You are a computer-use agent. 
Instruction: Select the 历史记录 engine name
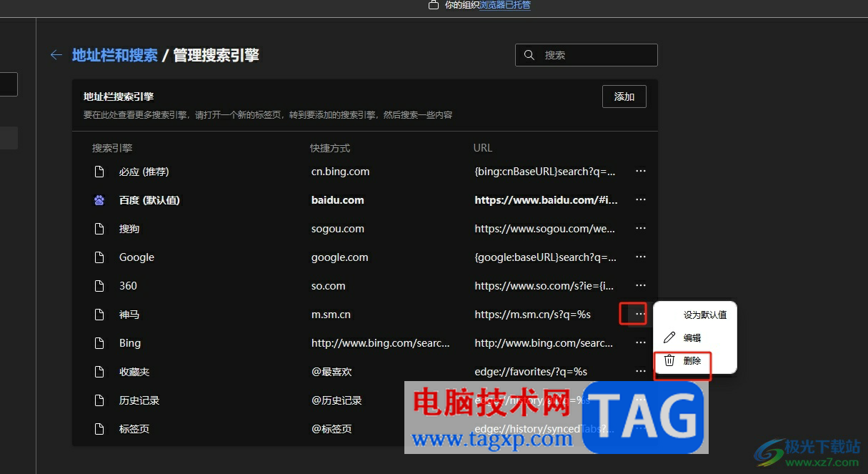click(139, 400)
